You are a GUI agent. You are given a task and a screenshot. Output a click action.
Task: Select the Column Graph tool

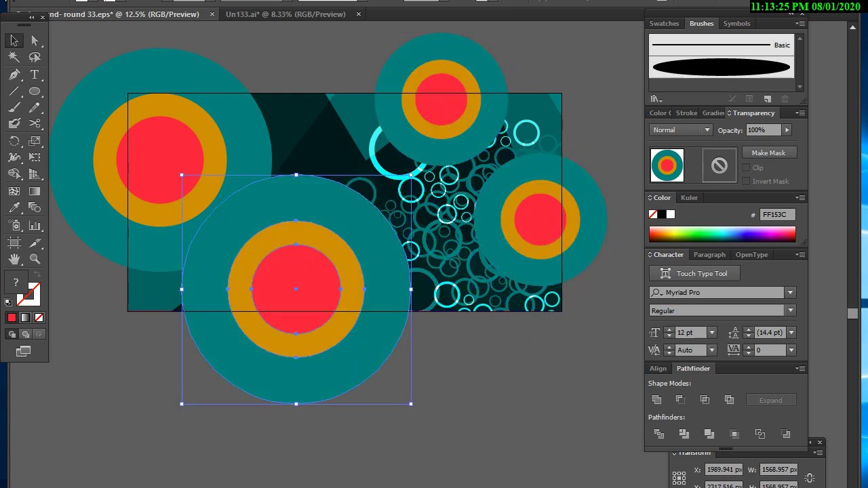pyautogui.click(x=35, y=226)
